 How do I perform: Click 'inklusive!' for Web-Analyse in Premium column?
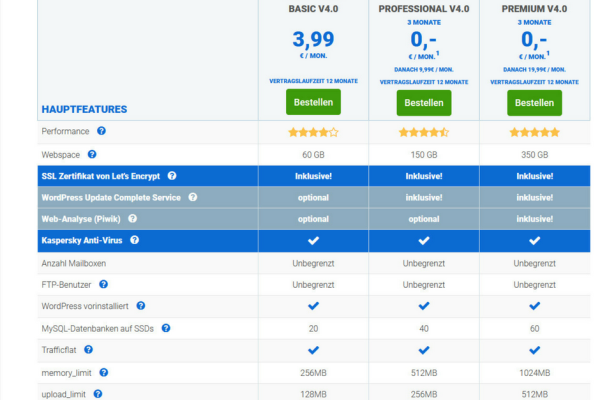(x=535, y=219)
